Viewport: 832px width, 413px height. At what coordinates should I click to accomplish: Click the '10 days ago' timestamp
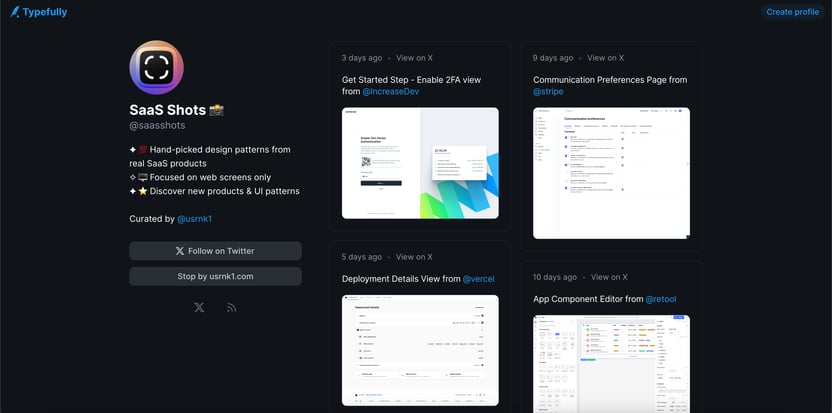(555, 277)
